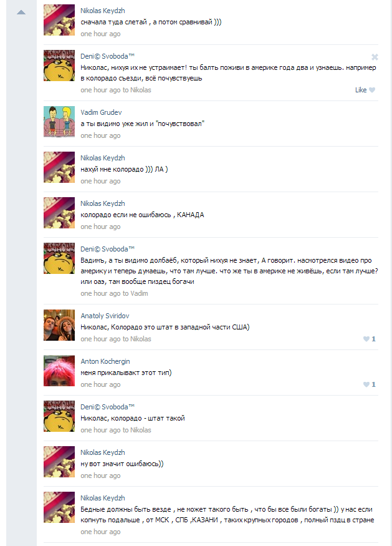Open Anton Kochergin's name link
This screenshot has height=546, width=392.
click(x=105, y=361)
